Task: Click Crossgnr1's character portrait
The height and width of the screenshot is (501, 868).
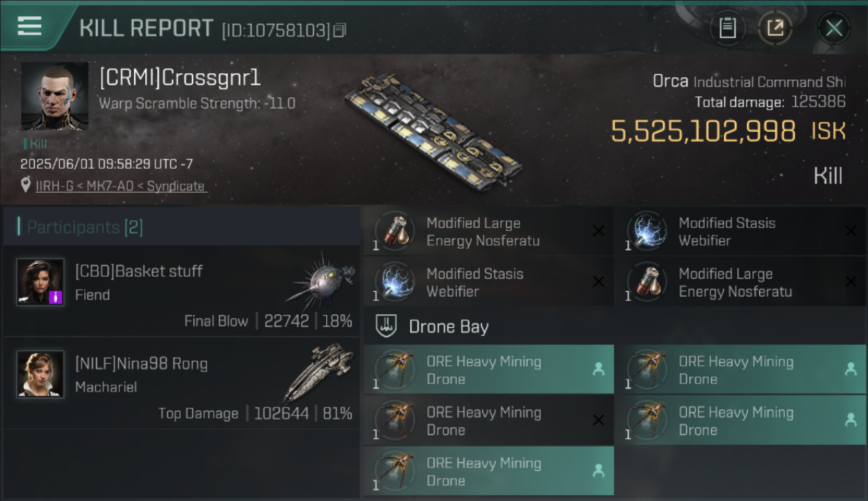Action: (55, 96)
